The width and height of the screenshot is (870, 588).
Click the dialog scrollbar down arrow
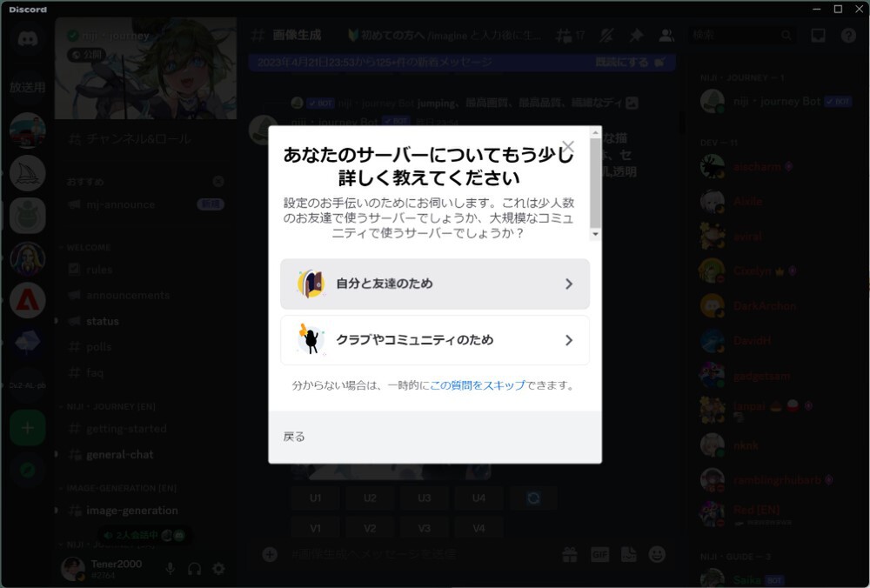595,234
